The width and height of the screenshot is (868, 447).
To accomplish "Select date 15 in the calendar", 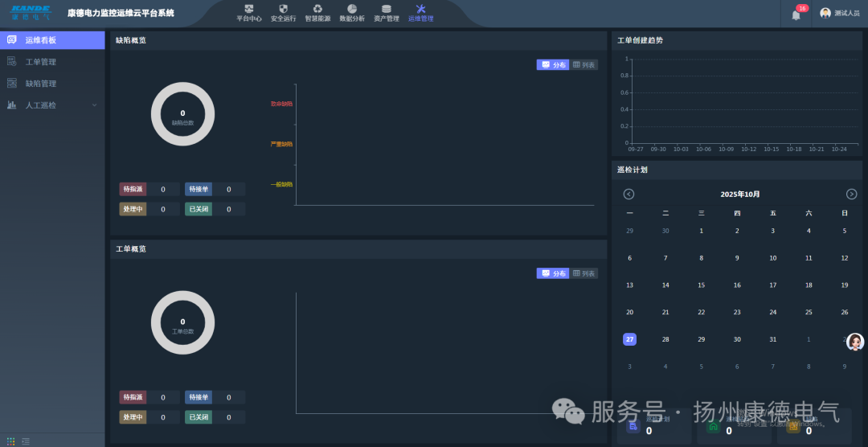I will (702, 285).
